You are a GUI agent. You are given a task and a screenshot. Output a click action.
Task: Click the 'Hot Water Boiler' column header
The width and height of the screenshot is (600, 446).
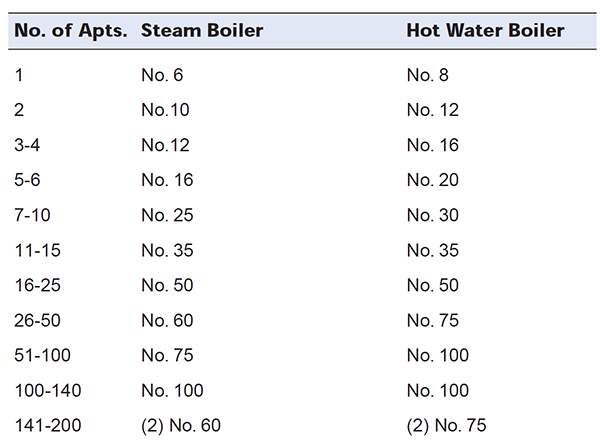[x=485, y=31]
